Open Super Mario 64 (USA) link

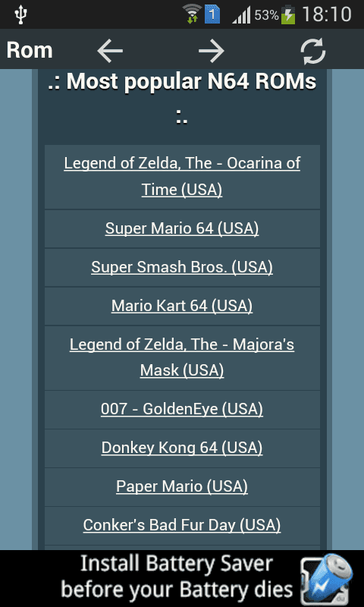coord(182,228)
